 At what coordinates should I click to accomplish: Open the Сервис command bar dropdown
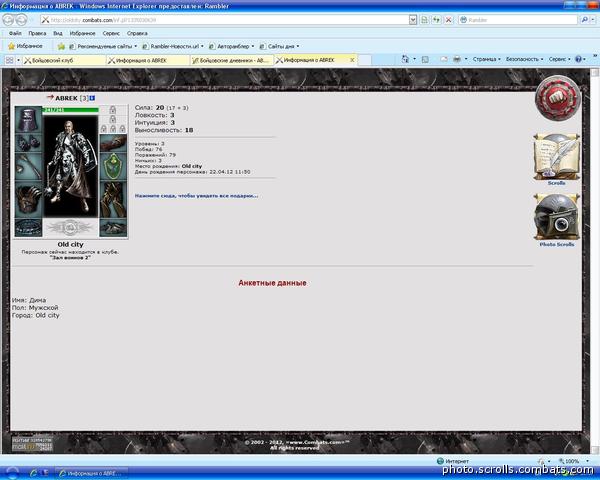point(559,59)
